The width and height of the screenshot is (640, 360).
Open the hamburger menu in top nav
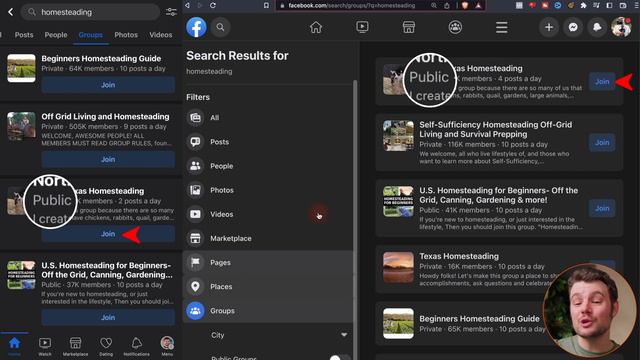pos(502,27)
